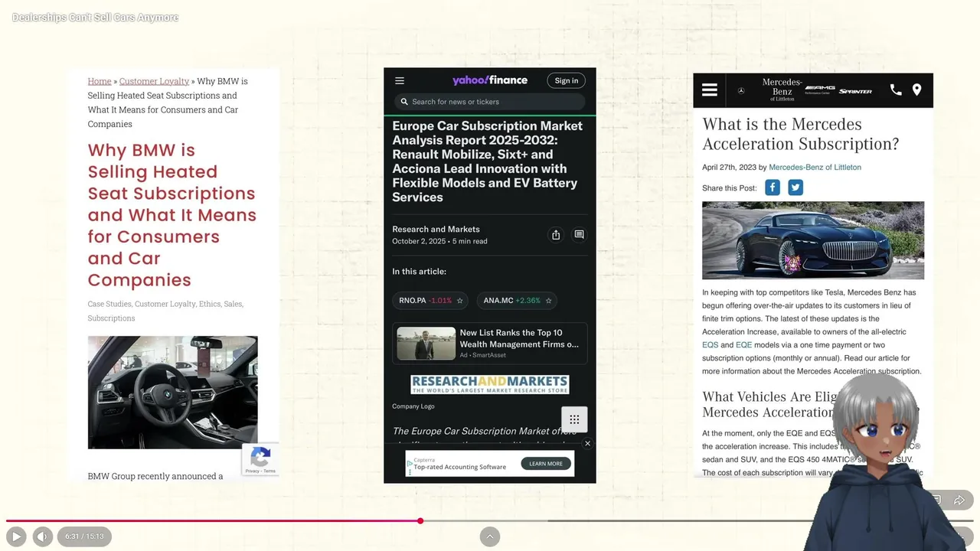Viewport: 980px width, 551px height.
Task: Click the Research and Markets banner logo
Action: [490, 384]
